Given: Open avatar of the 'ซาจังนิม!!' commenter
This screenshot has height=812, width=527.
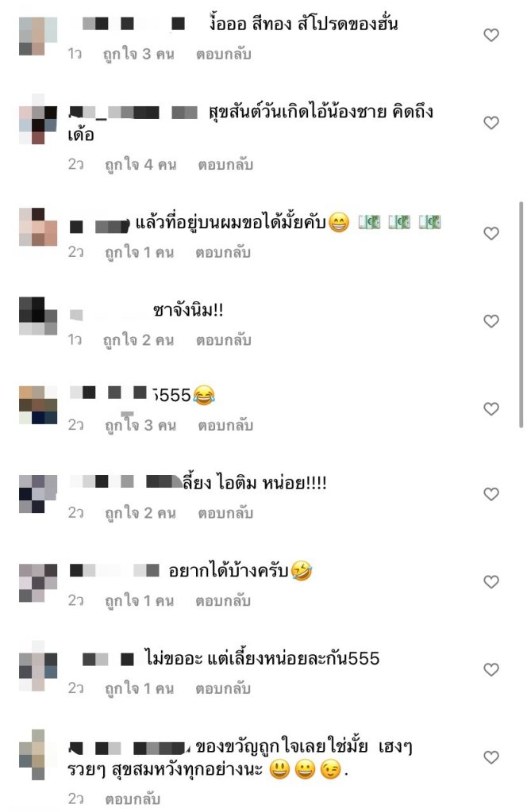Looking at the screenshot, I should [38, 316].
